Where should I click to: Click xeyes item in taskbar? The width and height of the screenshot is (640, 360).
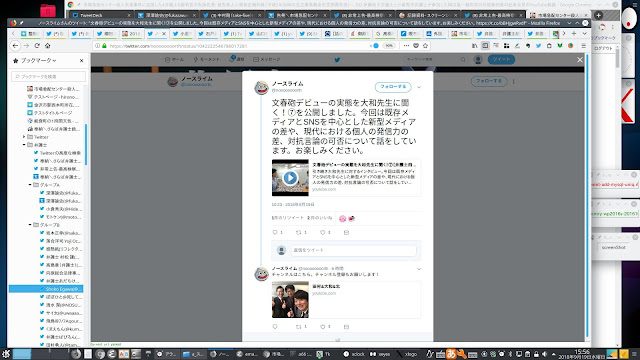coord(380,354)
